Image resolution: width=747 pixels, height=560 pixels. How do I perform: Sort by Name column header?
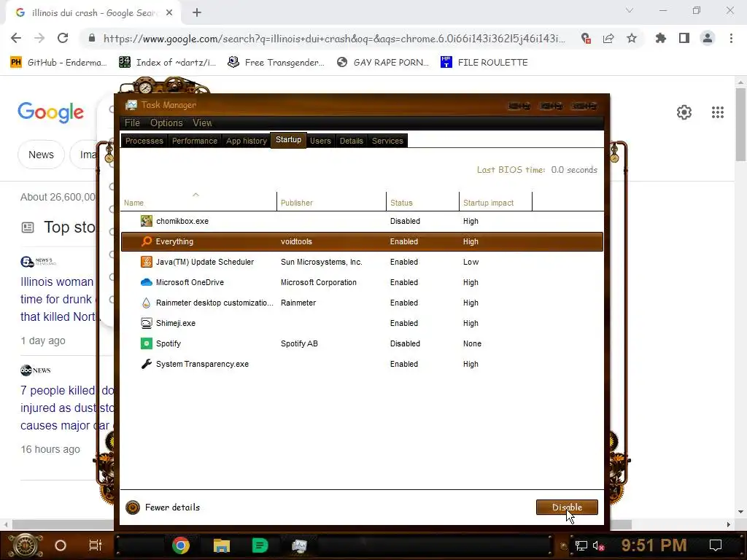[198, 201]
